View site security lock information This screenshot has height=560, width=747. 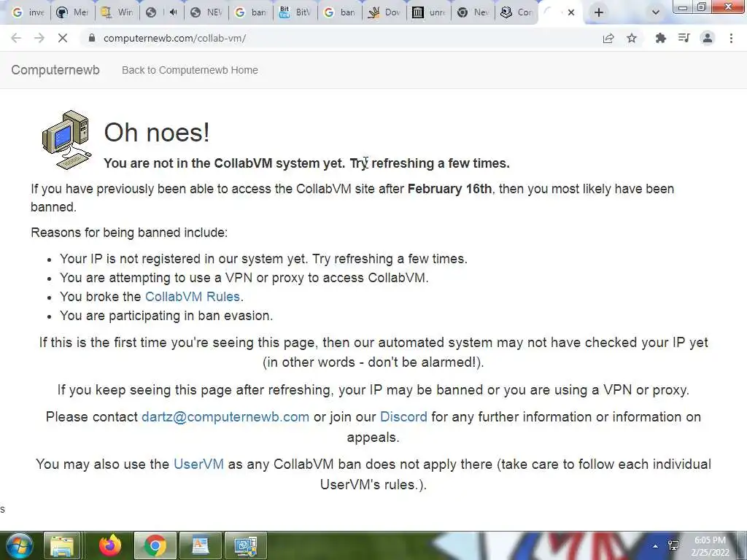pyautogui.click(x=92, y=38)
